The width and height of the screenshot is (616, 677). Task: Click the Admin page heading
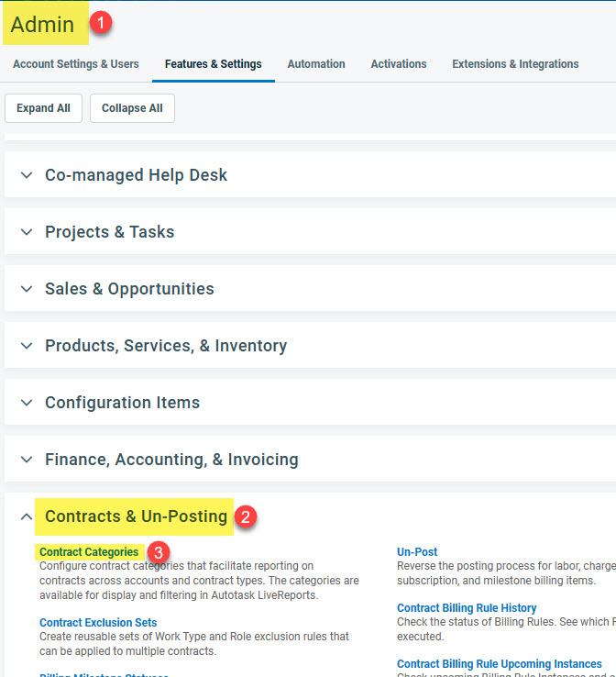tap(42, 25)
